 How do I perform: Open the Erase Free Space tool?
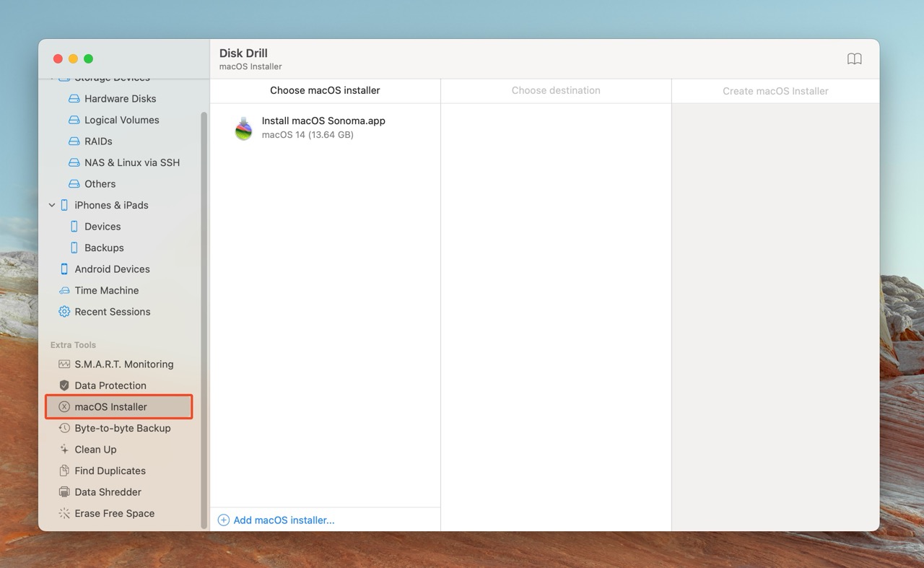(x=114, y=513)
